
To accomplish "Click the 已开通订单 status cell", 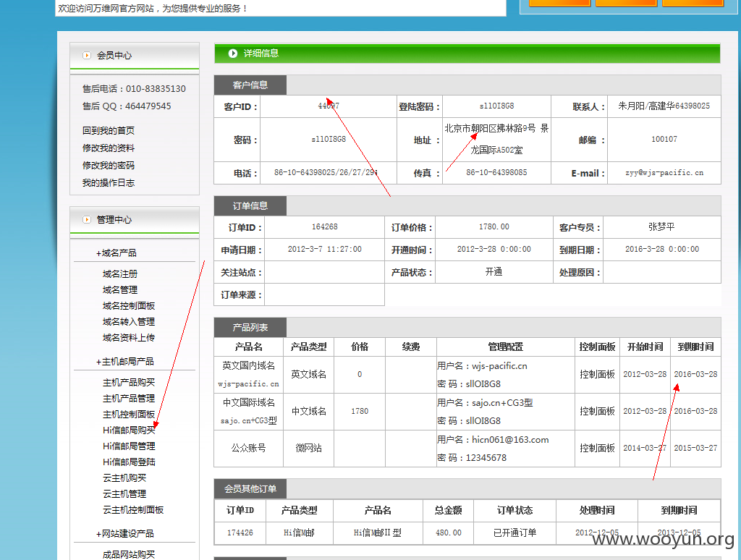I will (515, 533).
